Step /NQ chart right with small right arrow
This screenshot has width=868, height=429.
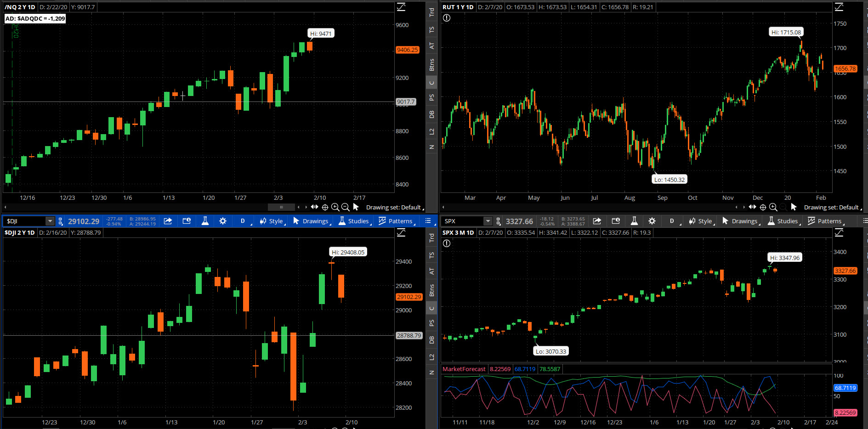click(x=306, y=207)
